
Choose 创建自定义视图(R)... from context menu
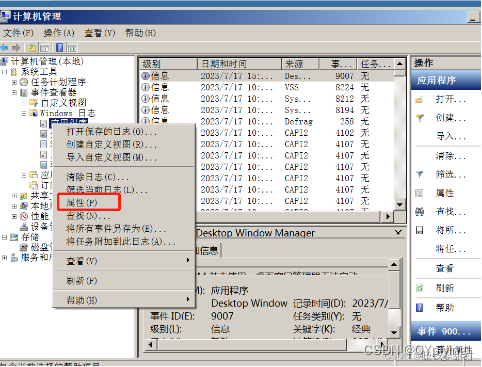point(124,145)
